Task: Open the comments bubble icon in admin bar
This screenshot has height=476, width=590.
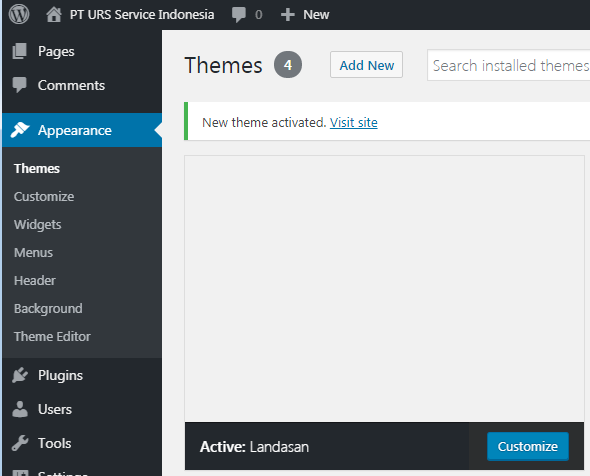Action: [239, 15]
